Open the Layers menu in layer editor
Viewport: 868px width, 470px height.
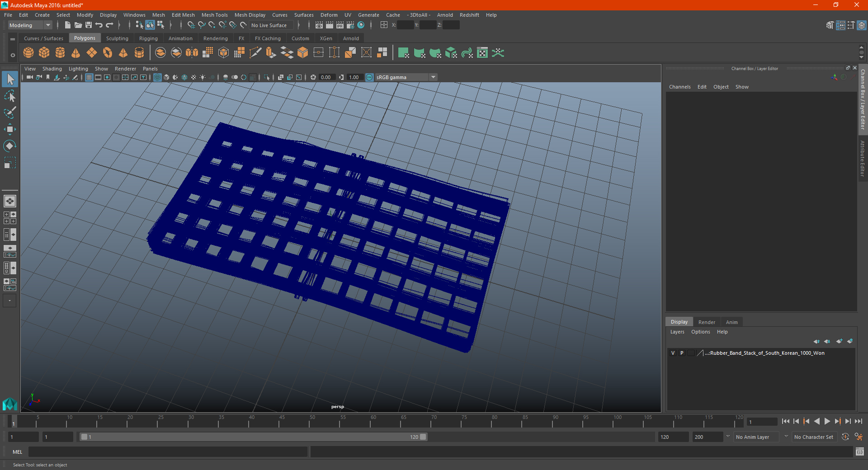pos(677,332)
